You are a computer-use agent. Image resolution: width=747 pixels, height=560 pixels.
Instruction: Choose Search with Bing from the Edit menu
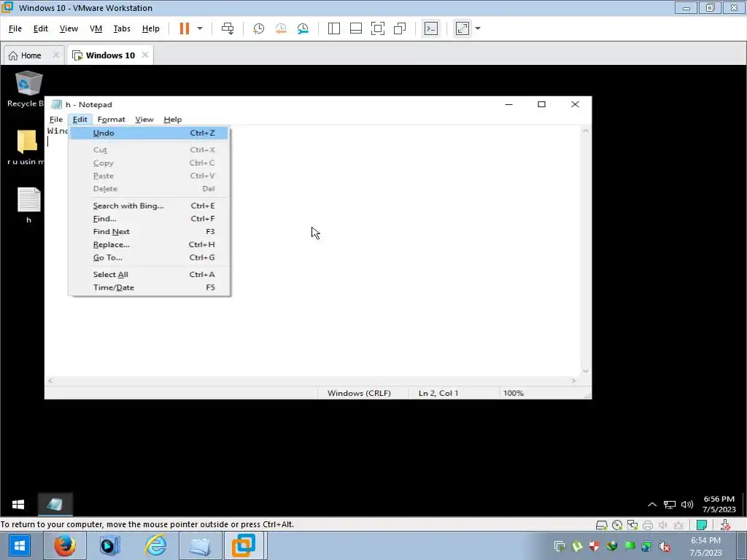[x=149, y=206]
